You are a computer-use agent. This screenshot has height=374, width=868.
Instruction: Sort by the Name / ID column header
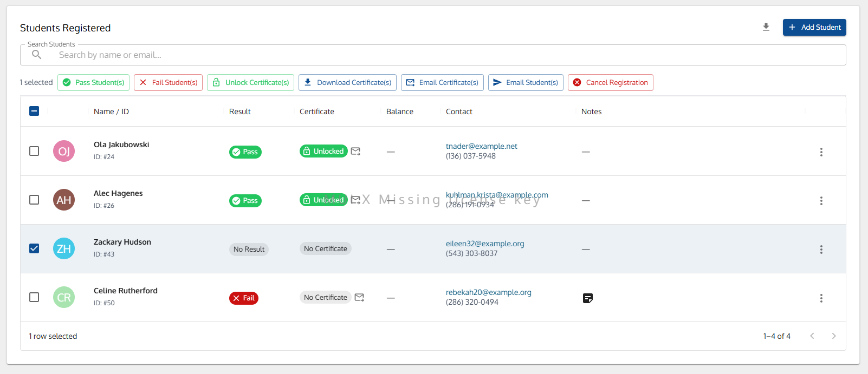click(111, 111)
